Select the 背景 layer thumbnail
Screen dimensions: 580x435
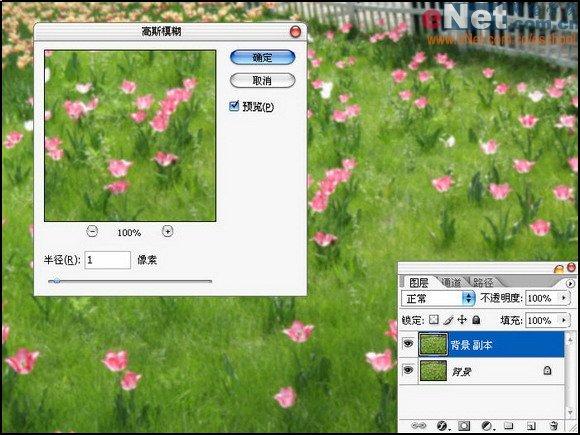pos(433,371)
